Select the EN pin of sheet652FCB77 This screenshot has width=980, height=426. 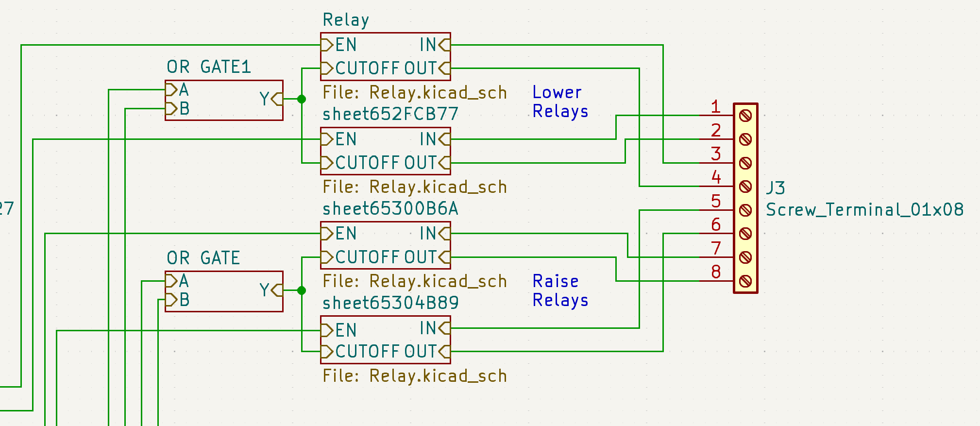tap(339, 139)
